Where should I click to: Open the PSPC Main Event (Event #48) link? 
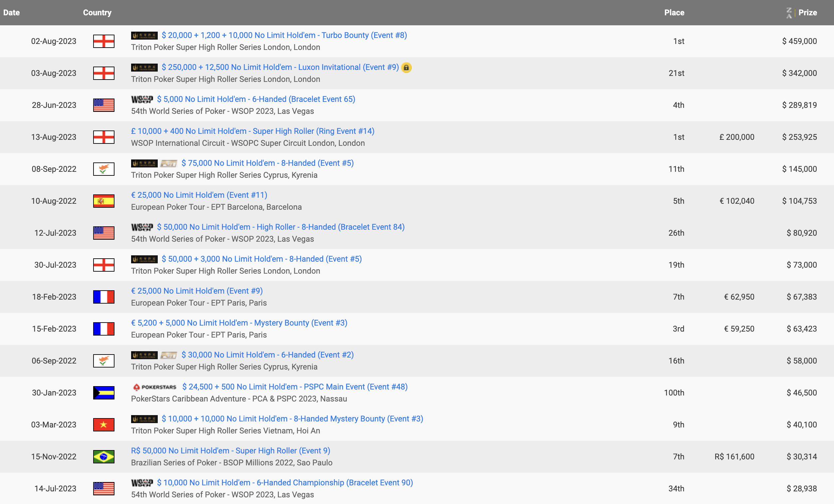(x=295, y=386)
